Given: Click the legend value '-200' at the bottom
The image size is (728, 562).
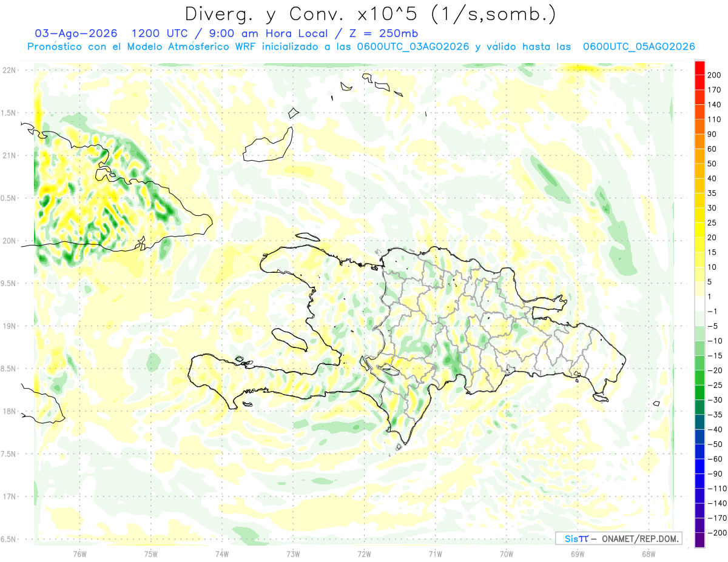Looking at the screenshot, I should tap(717, 532).
